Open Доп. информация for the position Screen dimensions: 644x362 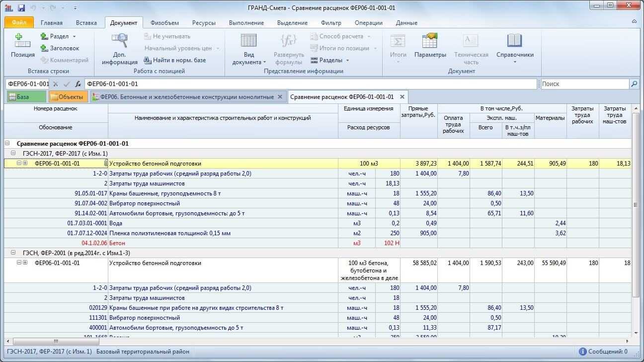[120, 49]
